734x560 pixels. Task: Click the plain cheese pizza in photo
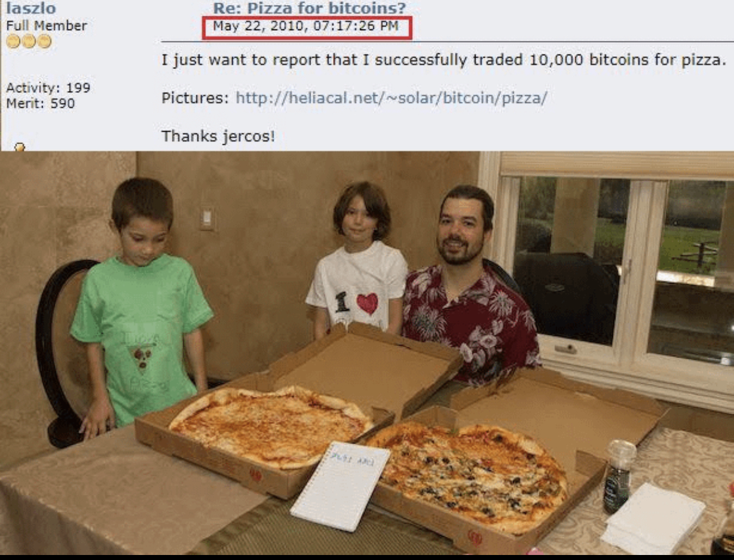(x=270, y=426)
